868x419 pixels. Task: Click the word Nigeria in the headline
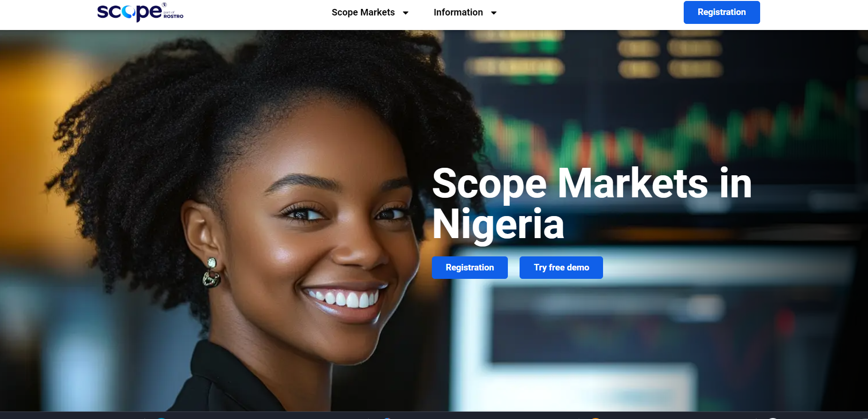pyautogui.click(x=498, y=224)
